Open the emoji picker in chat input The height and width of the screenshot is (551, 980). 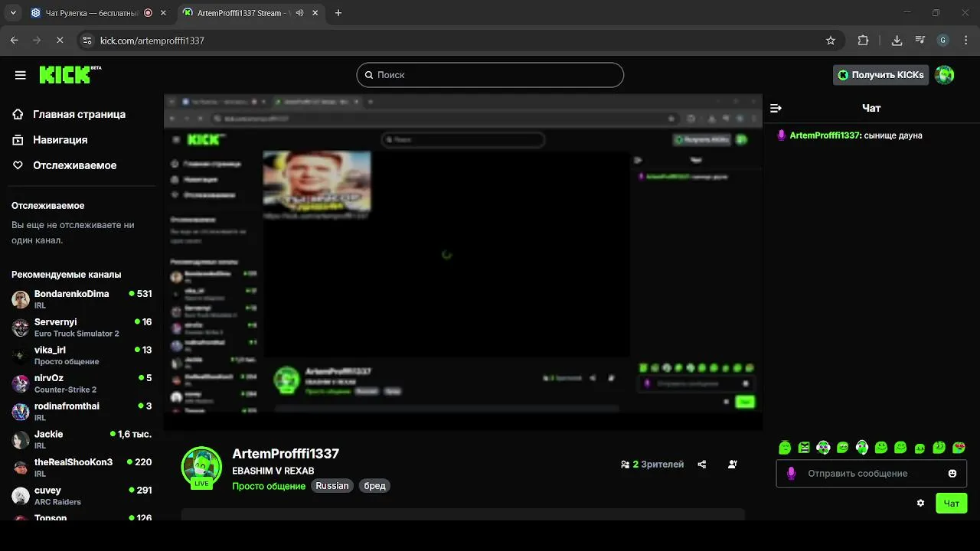952,474
